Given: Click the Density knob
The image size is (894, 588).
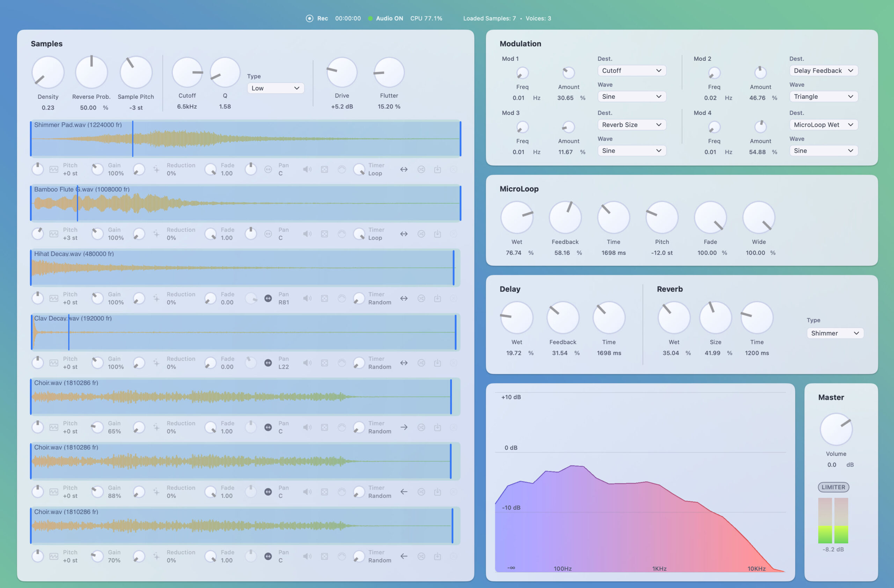Looking at the screenshot, I should (x=48, y=73).
